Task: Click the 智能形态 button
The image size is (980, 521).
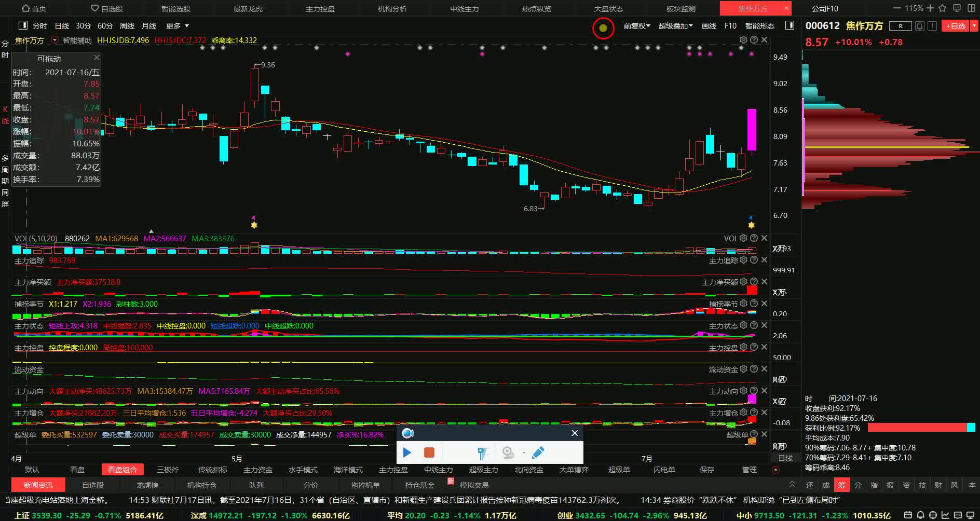Action: click(760, 26)
